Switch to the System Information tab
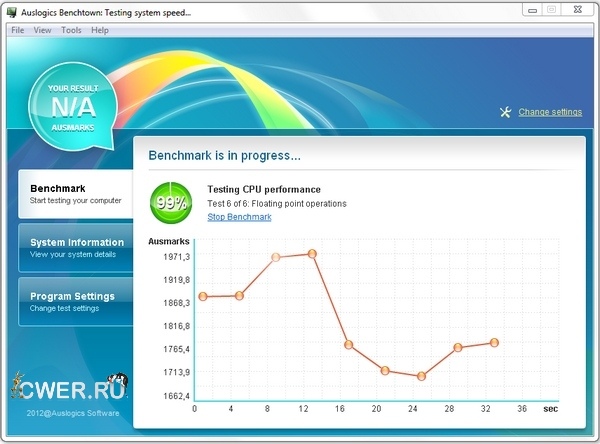The height and width of the screenshot is (444, 600). click(76, 247)
